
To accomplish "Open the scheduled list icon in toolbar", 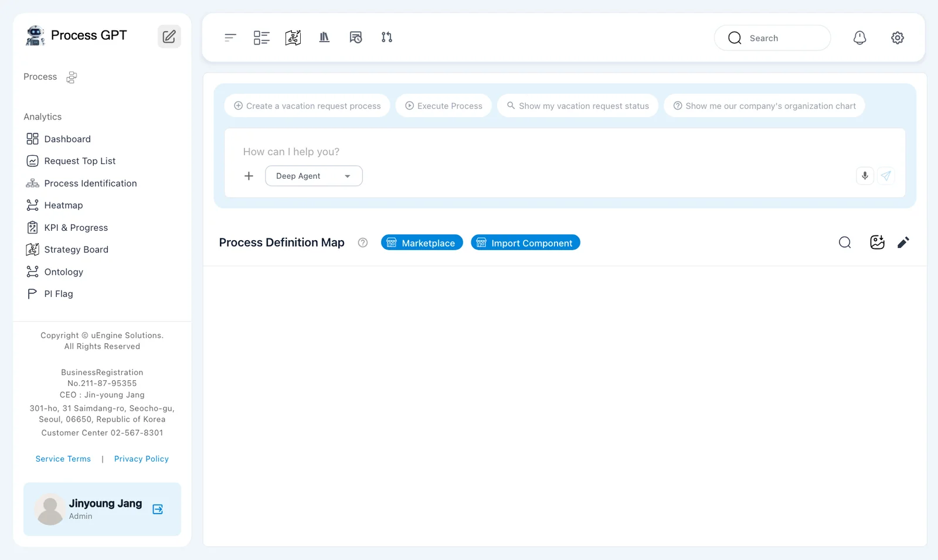I will tap(356, 37).
